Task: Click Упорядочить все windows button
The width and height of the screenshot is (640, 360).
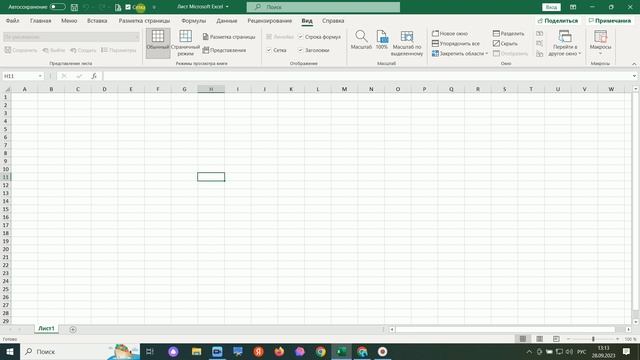Action: tap(456, 43)
